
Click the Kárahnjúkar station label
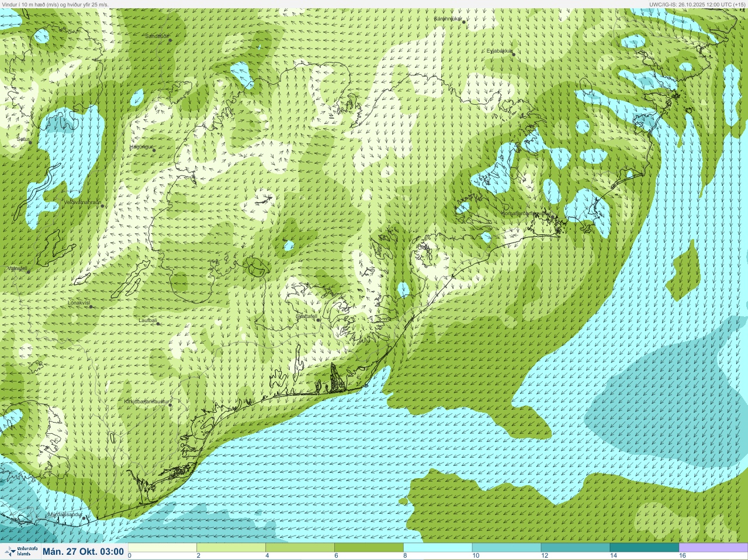pyautogui.click(x=448, y=19)
